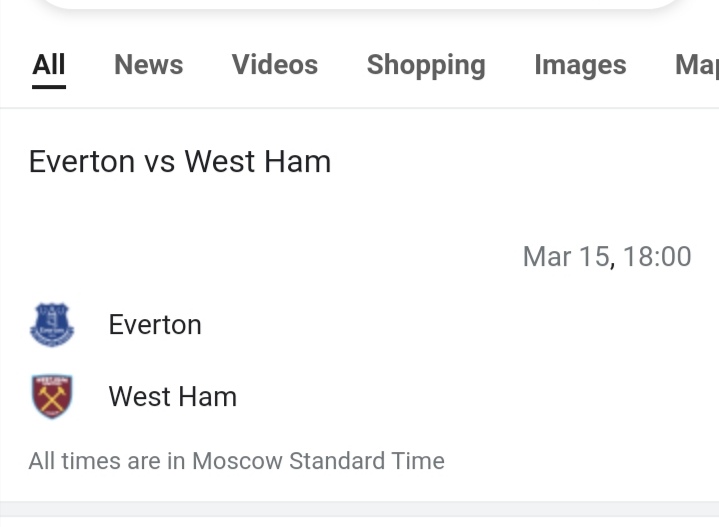Image resolution: width=719 pixels, height=527 pixels.
Task: Click the word "vs" in the match heading
Action: (x=159, y=162)
